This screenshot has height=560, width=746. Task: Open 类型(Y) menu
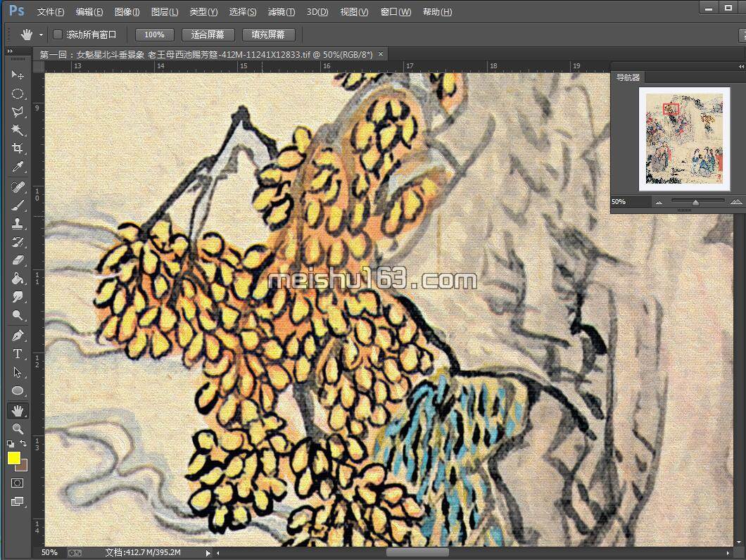(203, 11)
